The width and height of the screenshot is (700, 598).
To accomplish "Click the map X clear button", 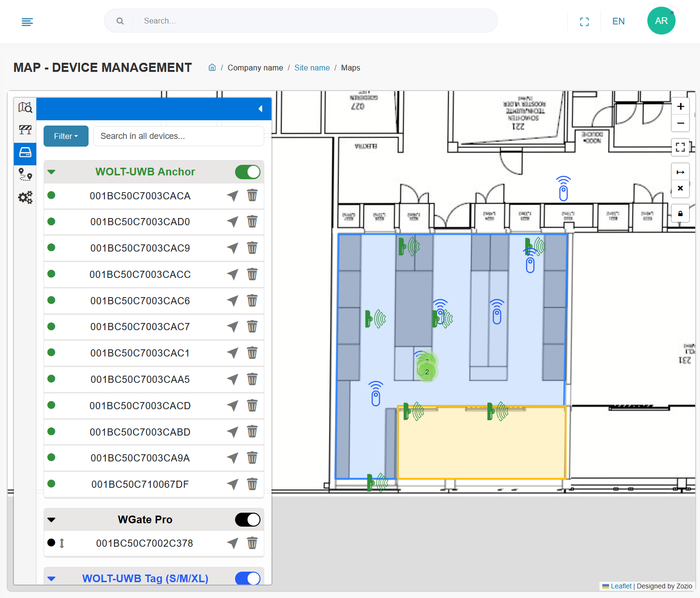I will [680, 189].
